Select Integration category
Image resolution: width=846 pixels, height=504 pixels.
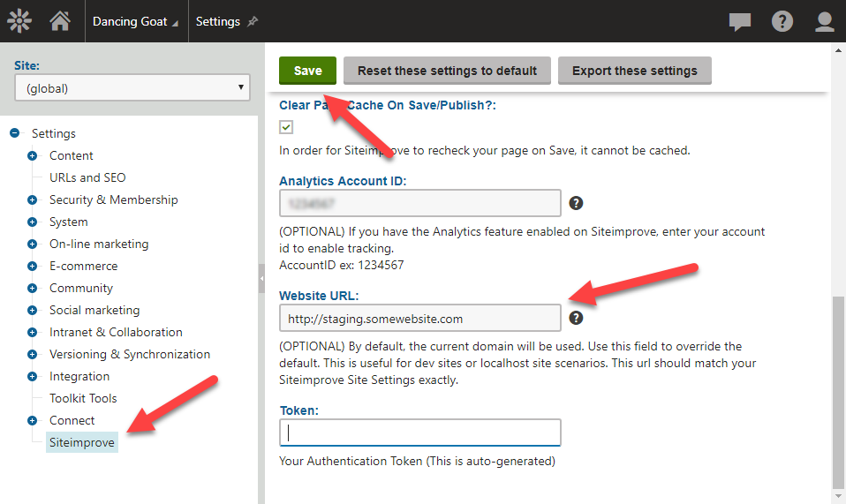(79, 376)
